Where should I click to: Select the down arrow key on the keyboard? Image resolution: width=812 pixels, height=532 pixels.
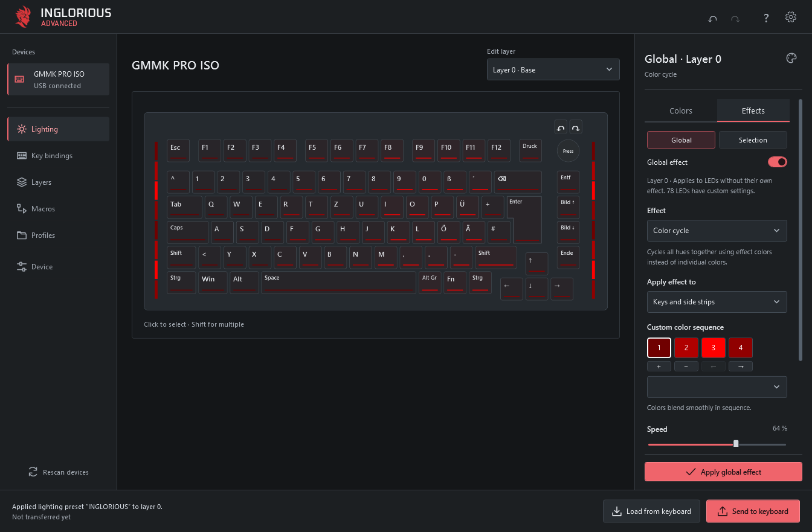pyautogui.click(x=536, y=289)
